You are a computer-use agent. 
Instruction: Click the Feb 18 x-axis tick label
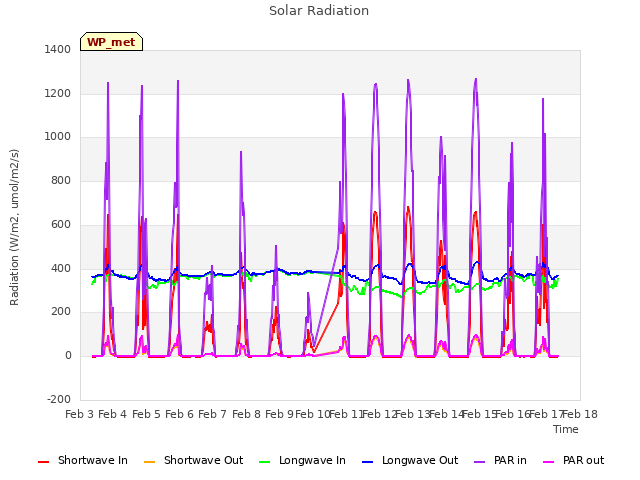point(580,414)
